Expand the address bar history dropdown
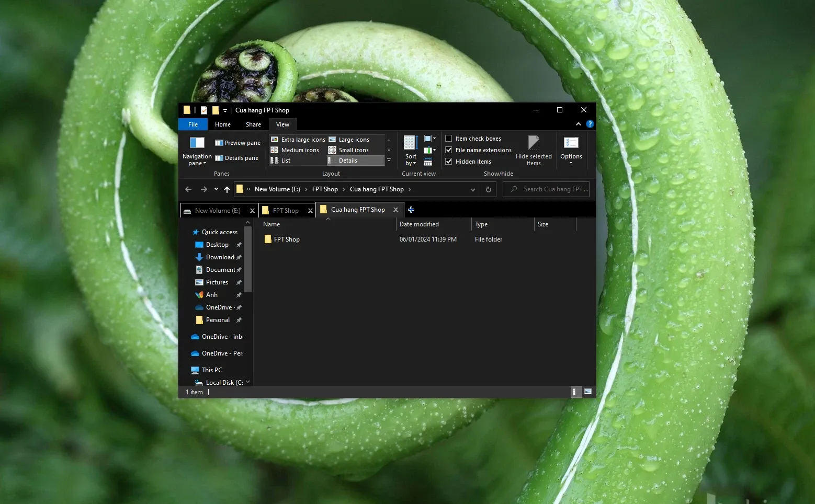The height and width of the screenshot is (504, 815). point(473,189)
